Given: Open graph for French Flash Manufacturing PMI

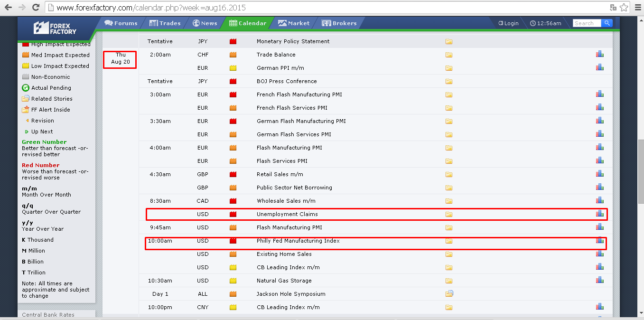Looking at the screenshot, I should point(600,94).
